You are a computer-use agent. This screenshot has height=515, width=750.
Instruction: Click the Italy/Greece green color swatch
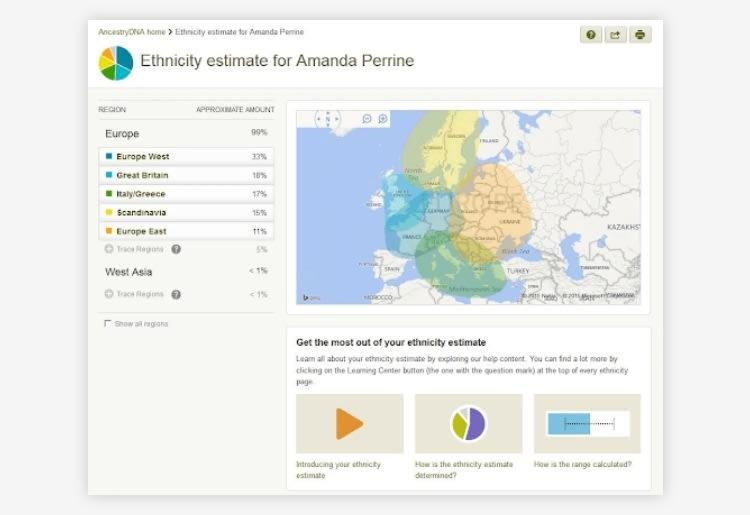pos(108,194)
